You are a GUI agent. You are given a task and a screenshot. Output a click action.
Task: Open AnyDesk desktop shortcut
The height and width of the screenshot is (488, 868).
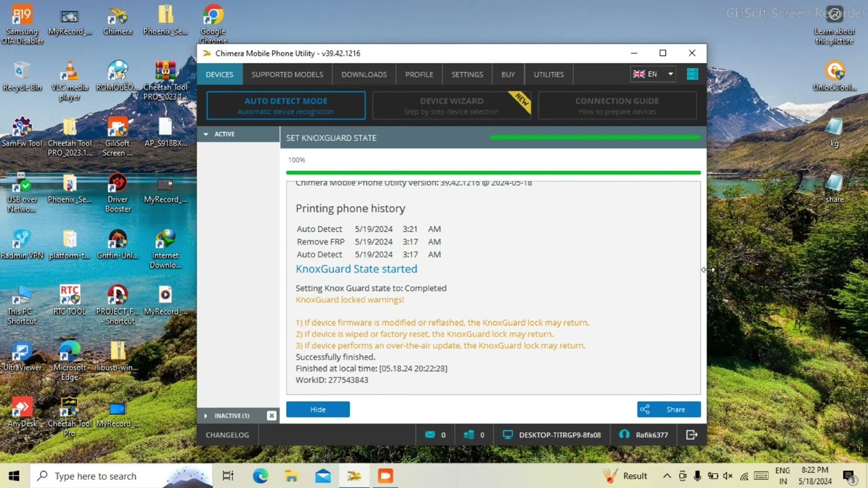point(22,412)
